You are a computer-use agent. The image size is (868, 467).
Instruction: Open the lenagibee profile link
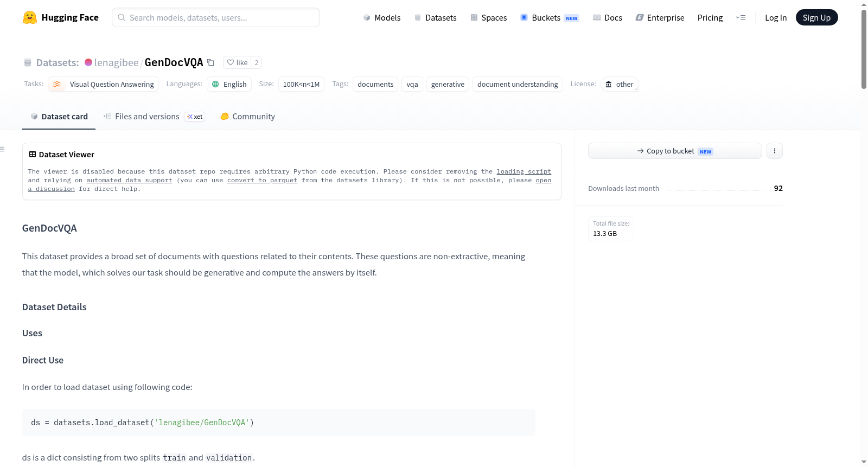click(116, 62)
